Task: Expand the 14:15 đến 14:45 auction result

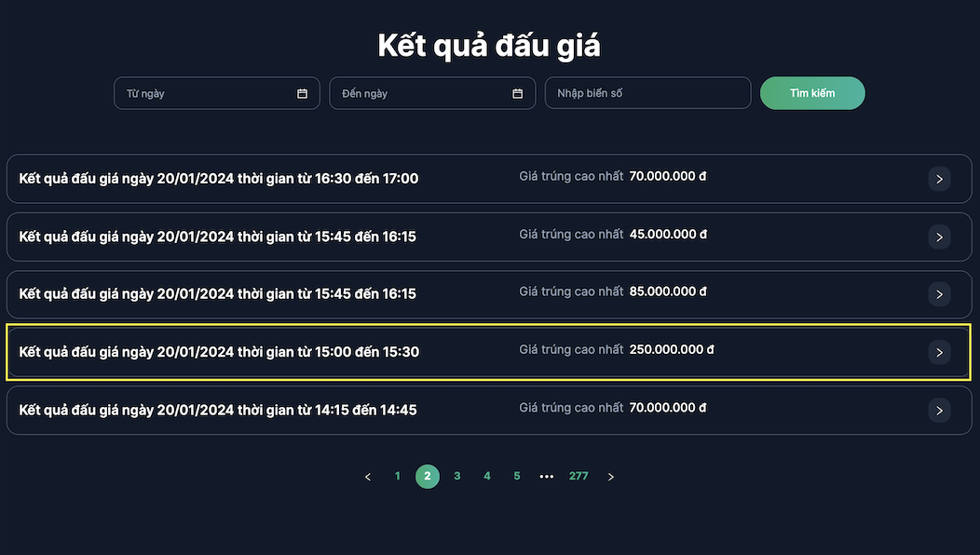Action: click(219, 410)
